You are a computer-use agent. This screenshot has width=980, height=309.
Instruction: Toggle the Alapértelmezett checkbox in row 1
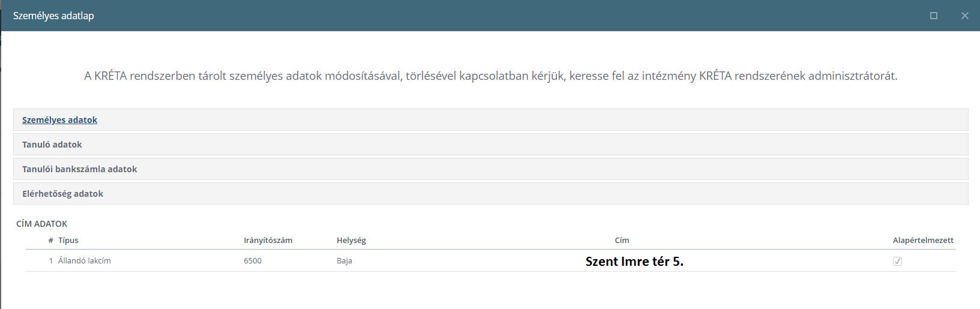(897, 261)
